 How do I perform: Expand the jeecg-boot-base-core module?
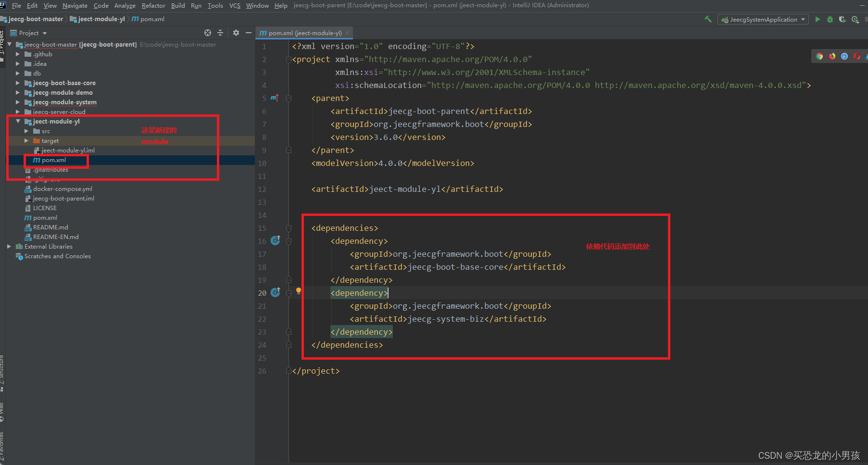[x=18, y=83]
